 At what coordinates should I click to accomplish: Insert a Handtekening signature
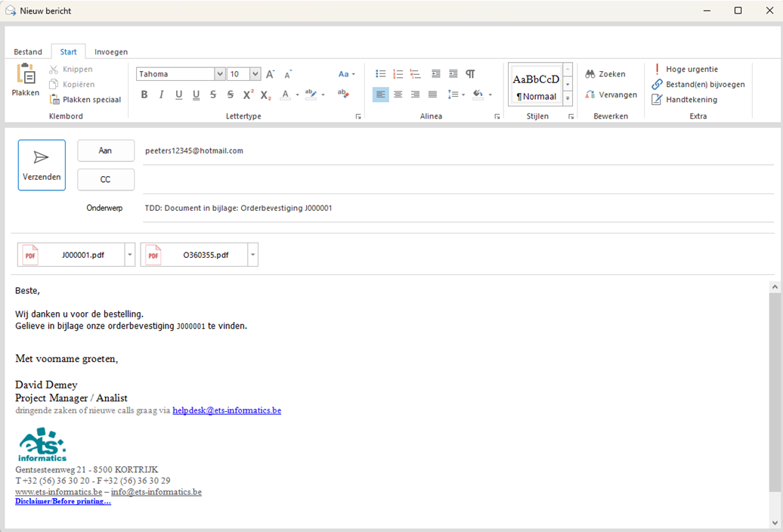(685, 100)
